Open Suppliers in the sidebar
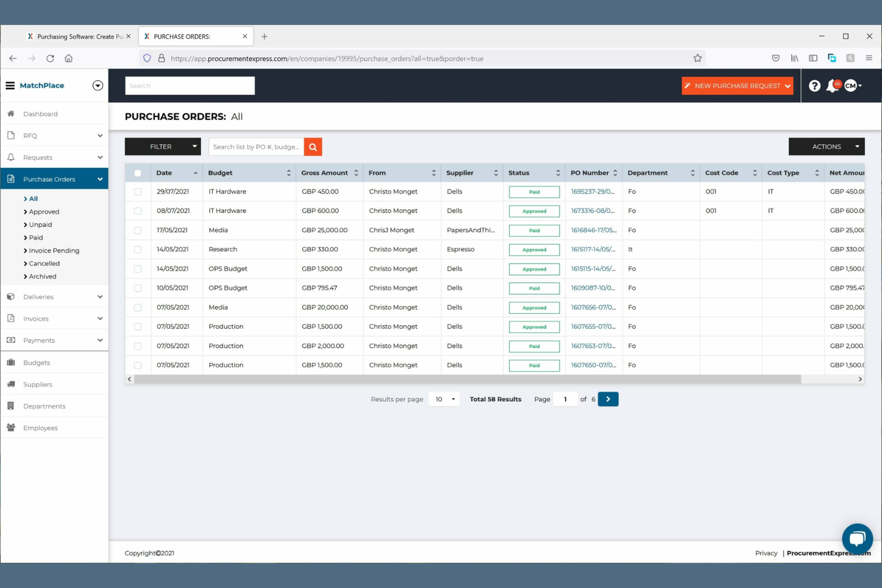The width and height of the screenshot is (882, 588). [x=38, y=384]
